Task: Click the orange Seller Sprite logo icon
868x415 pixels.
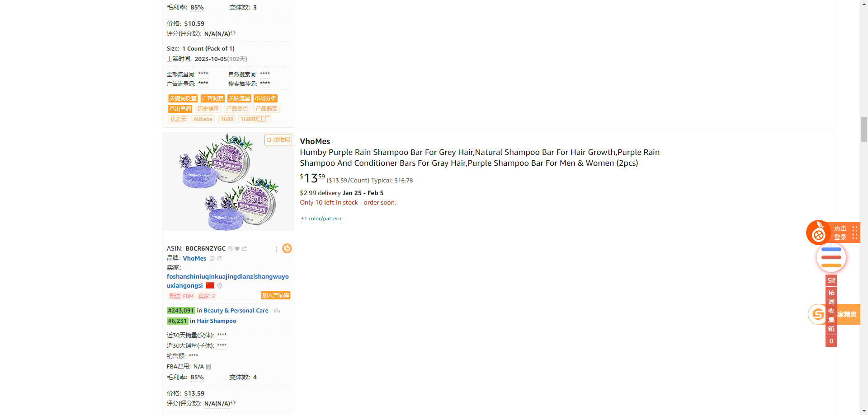Action: point(287,248)
